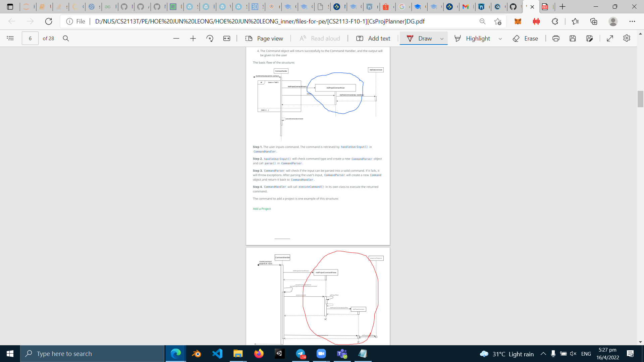Open Visual Studio Code from the taskbar
Viewport: 644px width, 362px height.
(x=217, y=354)
